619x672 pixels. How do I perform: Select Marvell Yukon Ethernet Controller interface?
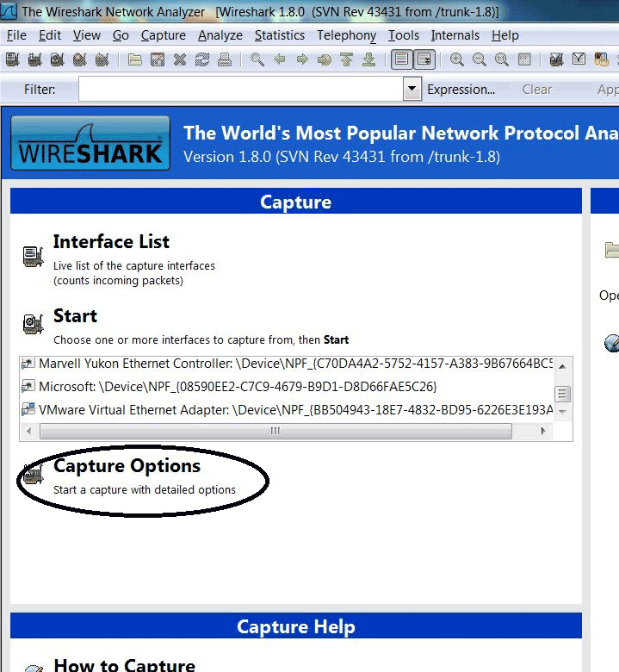tap(287, 364)
